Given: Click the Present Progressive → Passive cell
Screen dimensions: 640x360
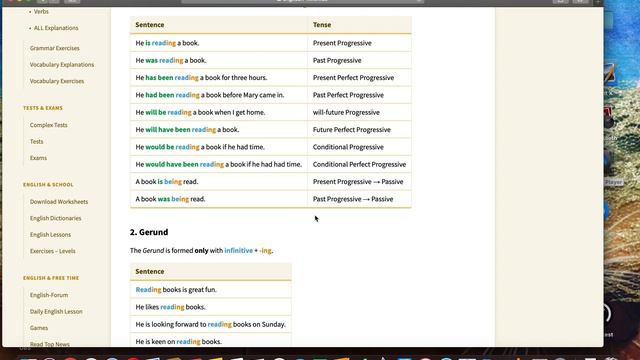Looking at the screenshot, I should 358,182.
